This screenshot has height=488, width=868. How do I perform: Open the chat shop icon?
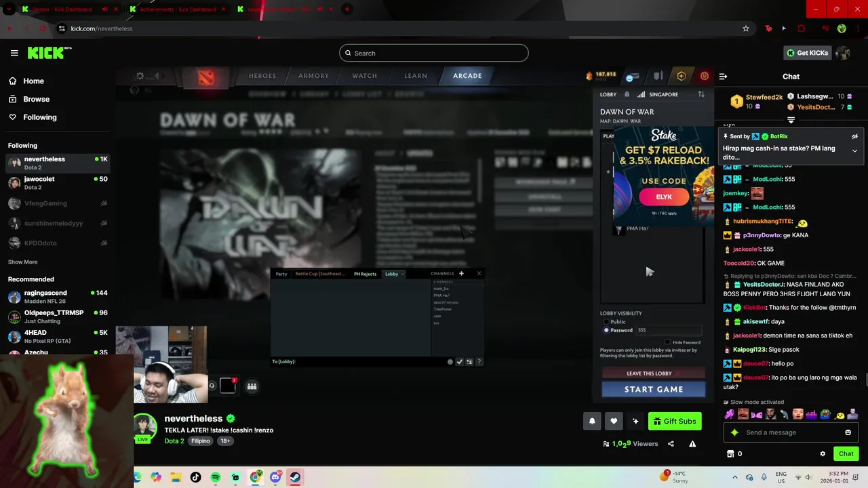[x=730, y=453]
